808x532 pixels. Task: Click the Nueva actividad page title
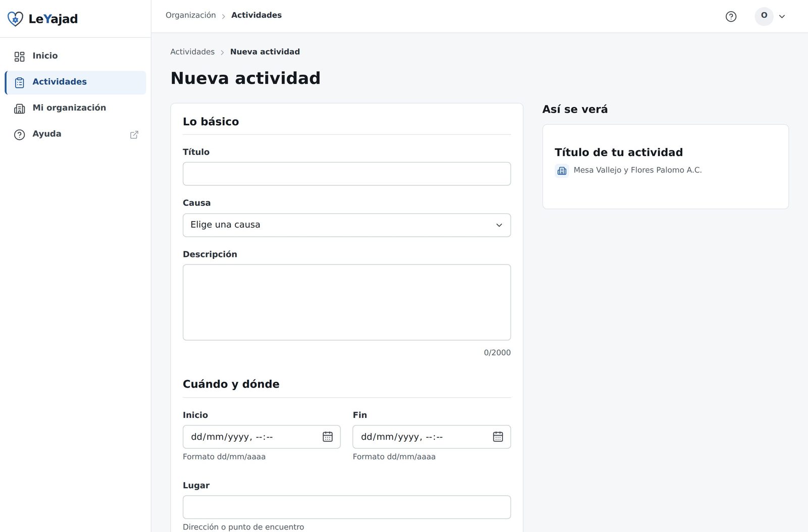[245, 78]
